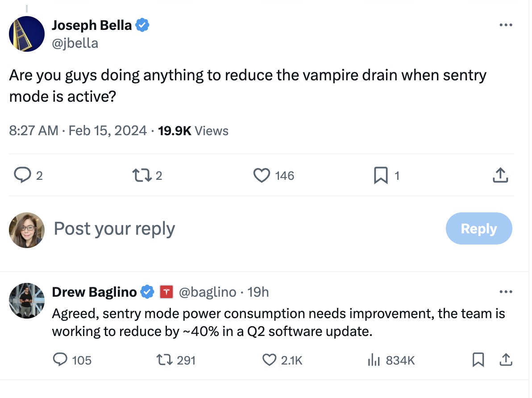
Task: Open more options on Joseph Bella's post
Action: pyautogui.click(x=506, y=25)
